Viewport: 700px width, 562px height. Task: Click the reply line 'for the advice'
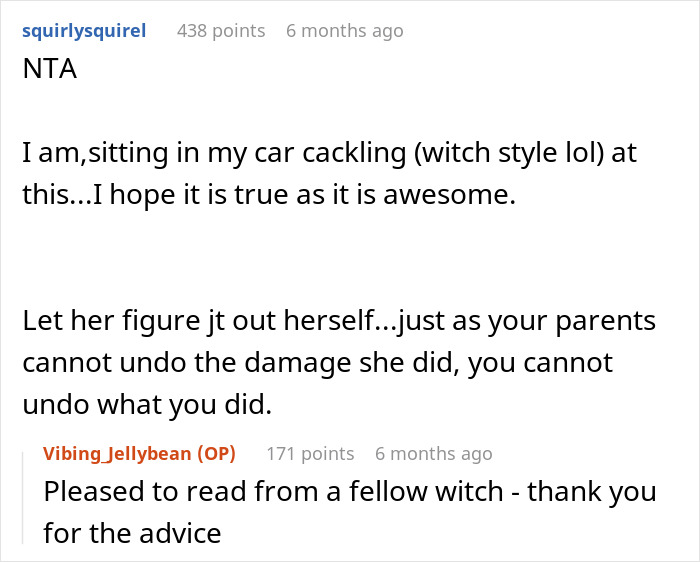click(132, 533)
